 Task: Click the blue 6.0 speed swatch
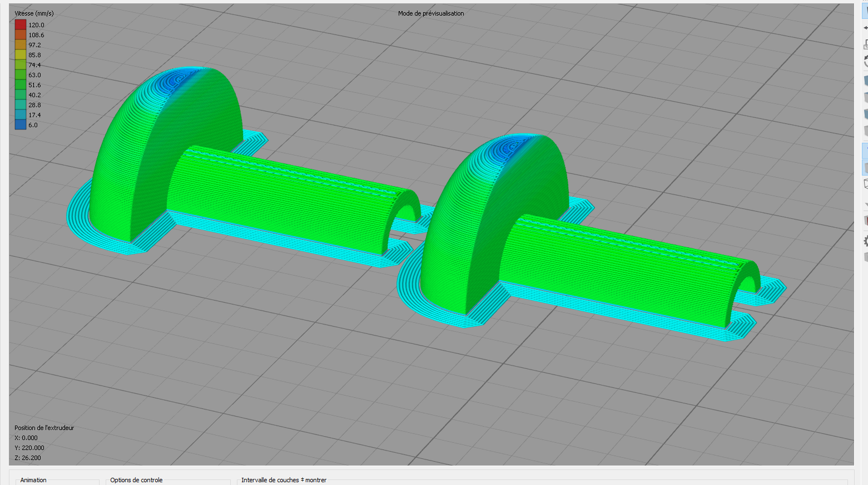21,124
